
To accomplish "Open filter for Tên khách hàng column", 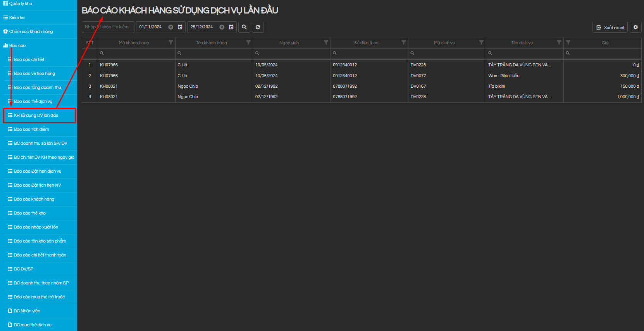I will click(248, 43).
